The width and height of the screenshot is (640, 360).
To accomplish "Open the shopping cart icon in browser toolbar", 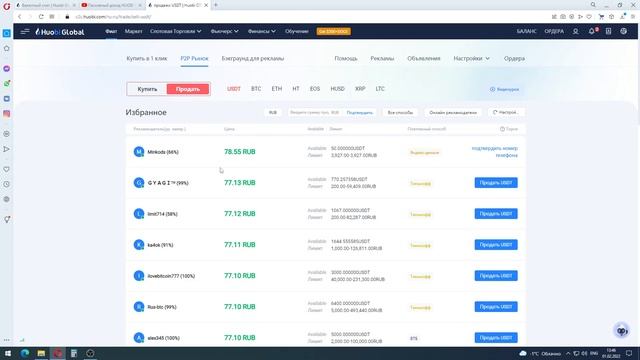I will click(x=601, y=17).
